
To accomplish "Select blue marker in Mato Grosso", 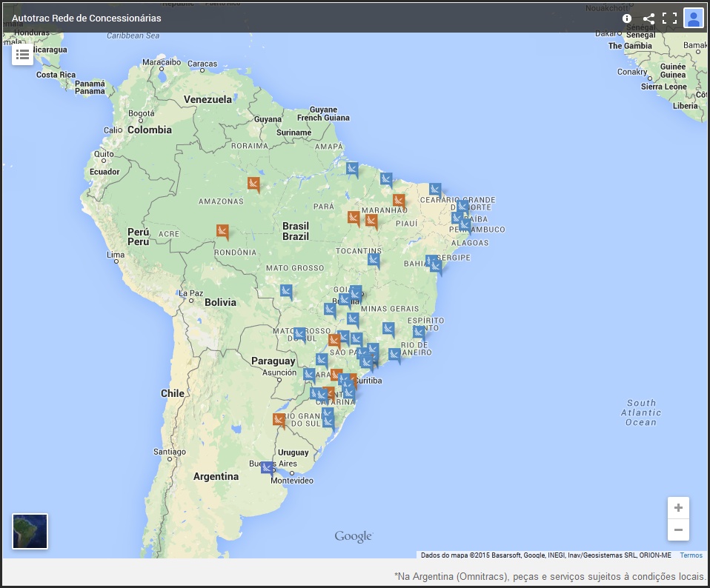I will click(x=286, y=291).
